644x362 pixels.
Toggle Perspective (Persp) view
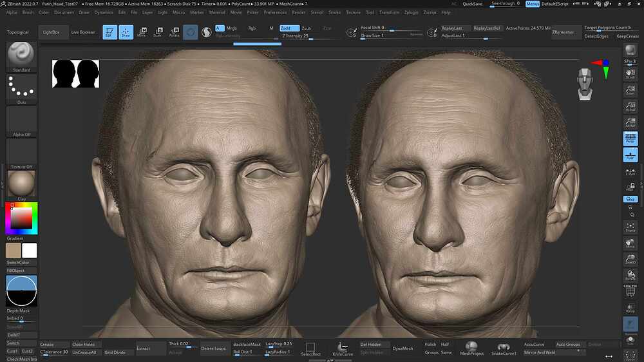[x=630, y=138]
